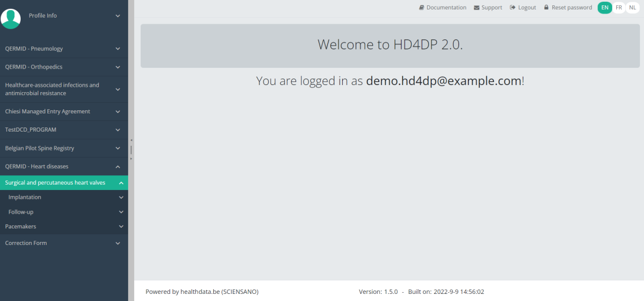
Task: Click the Support envelope icon
Action: 476,8
